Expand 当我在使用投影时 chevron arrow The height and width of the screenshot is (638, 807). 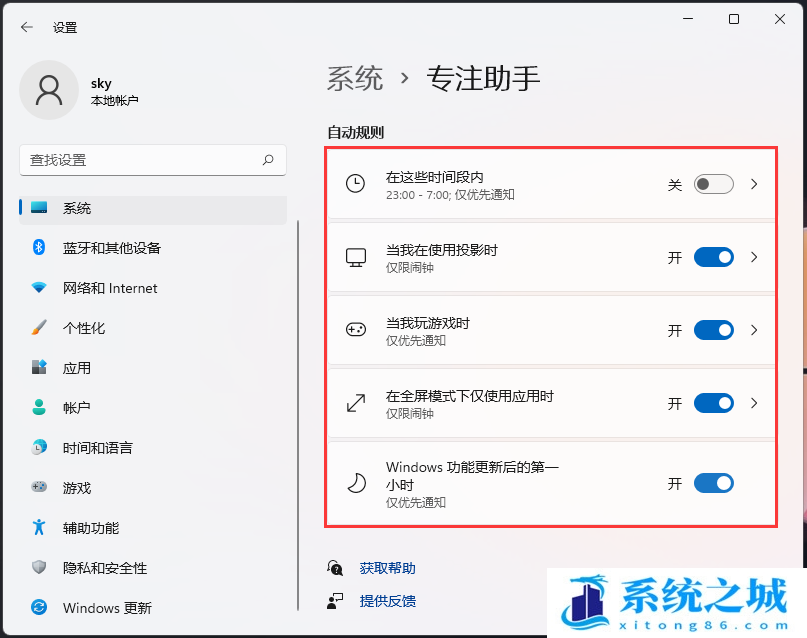[x=754, y=257]
